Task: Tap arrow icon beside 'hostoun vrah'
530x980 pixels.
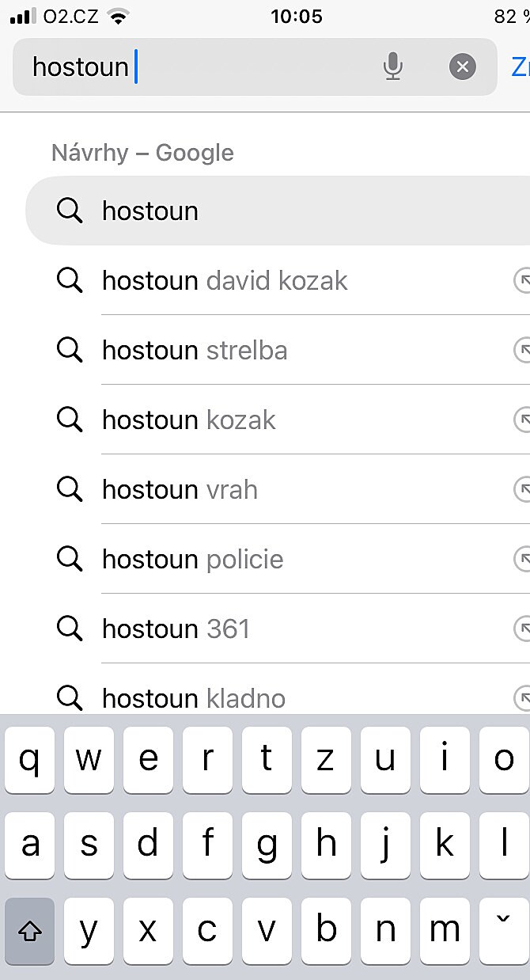Action: (522, 490)
